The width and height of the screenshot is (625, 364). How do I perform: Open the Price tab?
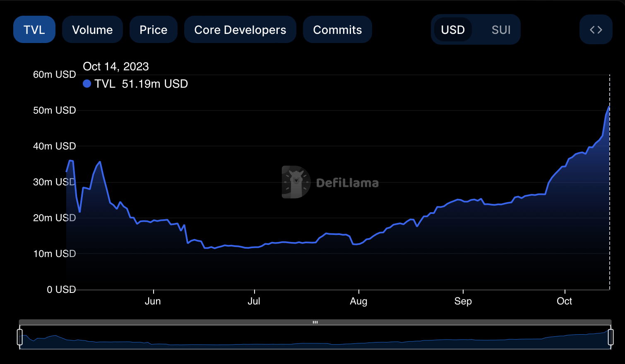pyautogui.click(x=154, y=29)
